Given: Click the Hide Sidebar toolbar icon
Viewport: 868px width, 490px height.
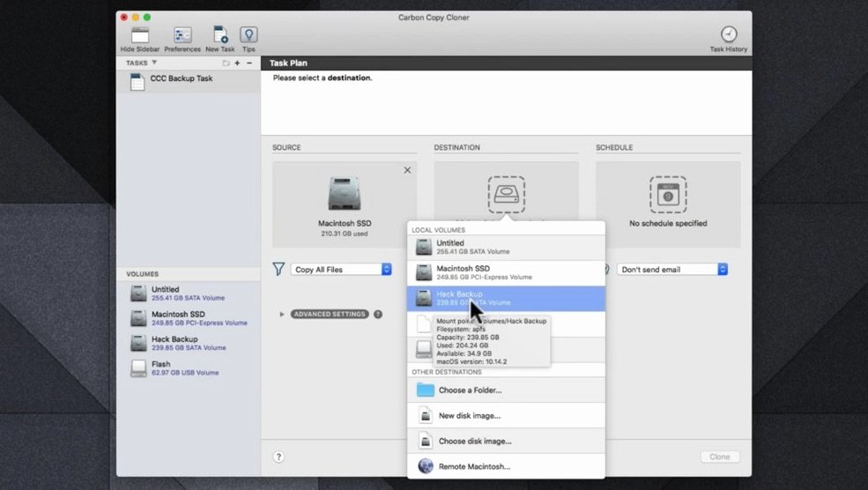Looking at the screenshot, I should [140, 35].
